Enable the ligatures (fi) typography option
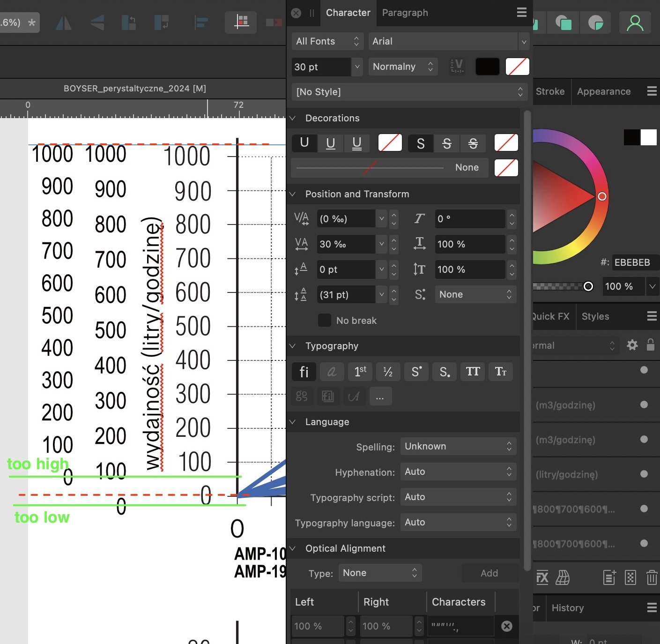The image size is (660, 644). point(304,372)
